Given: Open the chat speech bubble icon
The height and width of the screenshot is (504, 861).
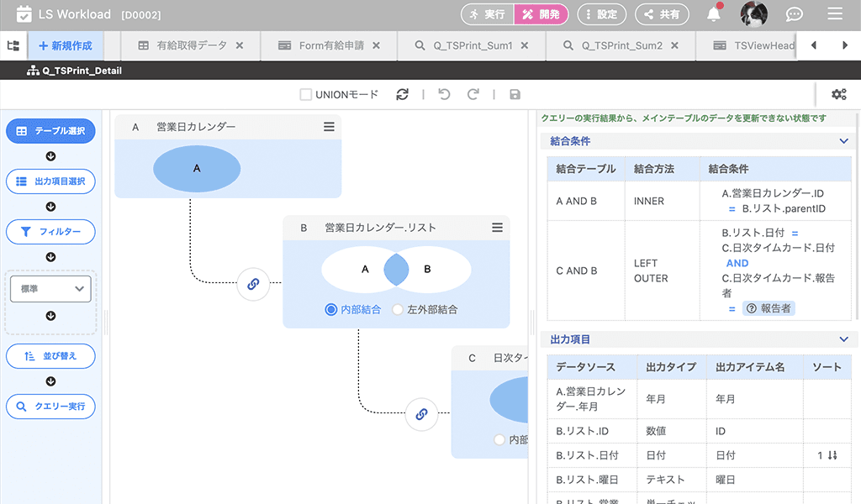Looking at the screenshot, I should (794, 14).
